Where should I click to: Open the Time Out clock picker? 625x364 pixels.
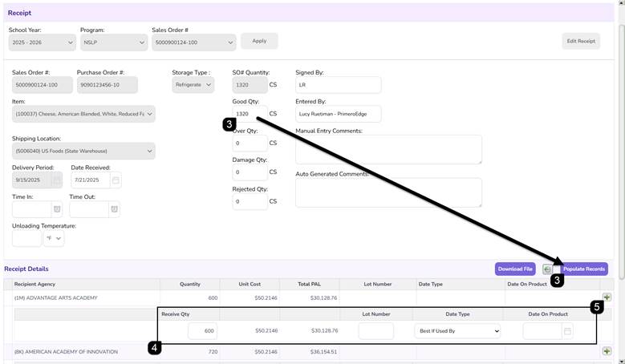click(x=115, y=209)
